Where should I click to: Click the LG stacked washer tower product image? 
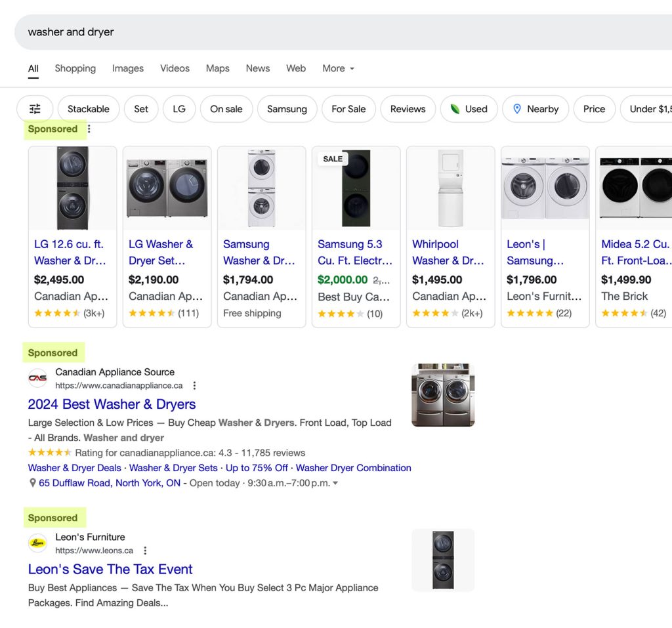(72, 188)
